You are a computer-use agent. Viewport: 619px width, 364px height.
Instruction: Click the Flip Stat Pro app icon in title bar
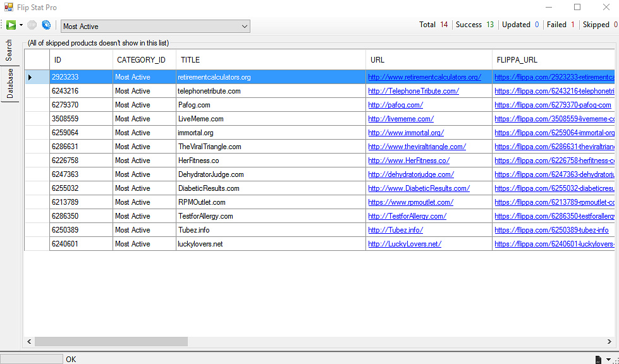click(x=8, y=7)
